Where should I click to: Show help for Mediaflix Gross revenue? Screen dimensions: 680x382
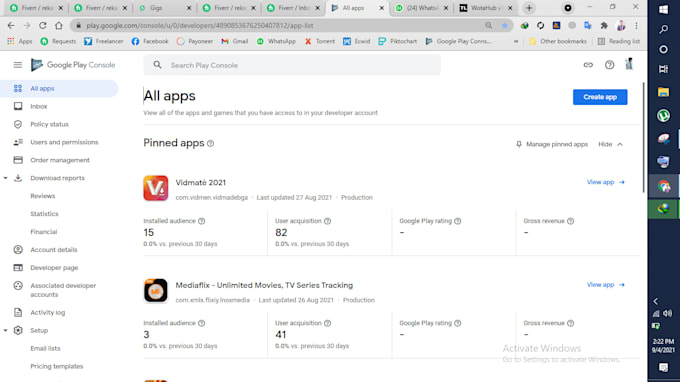point(571,323)
